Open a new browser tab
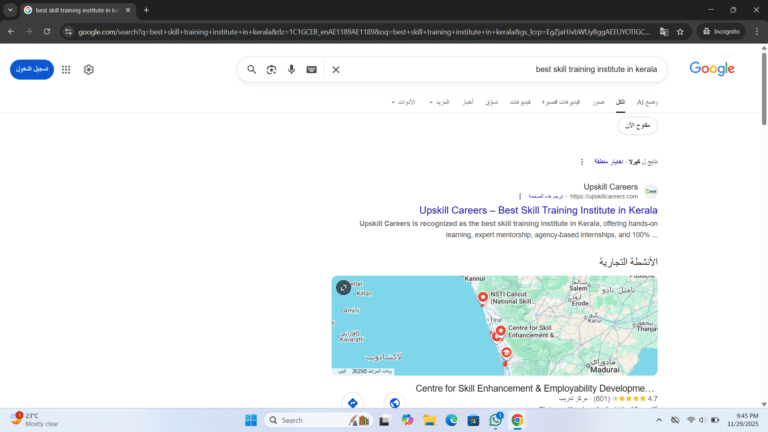Image resolution: width=768 pixels, height=432 pixels. tap(146, 10)
